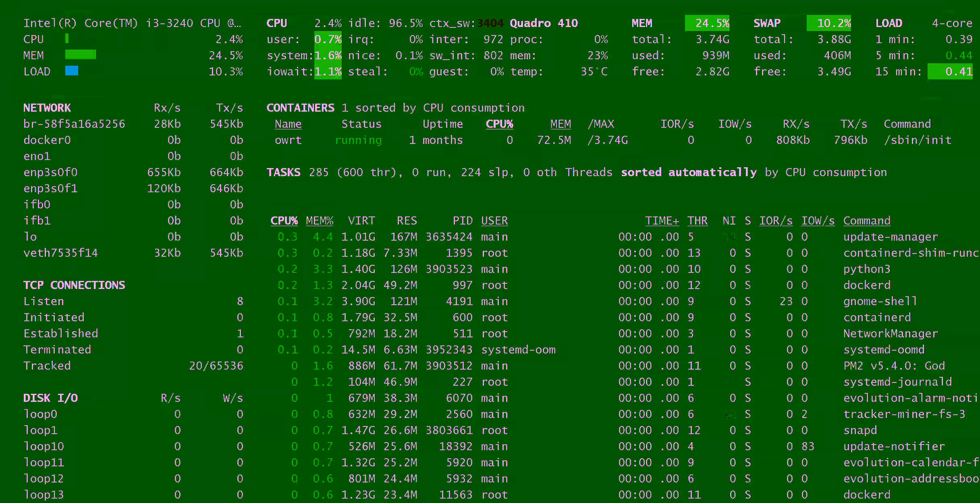The image size is (980, 503).
Task: Click the process Command column header
Action: (x=866, y=221)
